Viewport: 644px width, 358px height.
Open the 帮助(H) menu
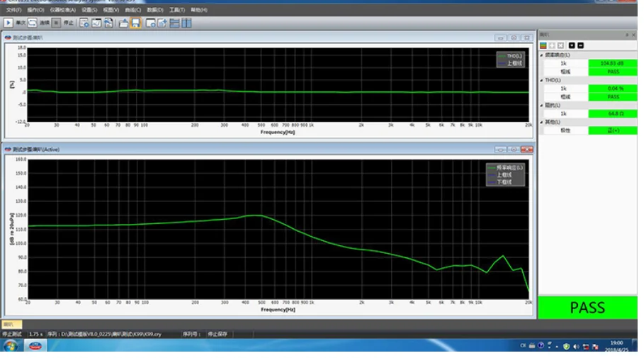click(x=199, y=10)
